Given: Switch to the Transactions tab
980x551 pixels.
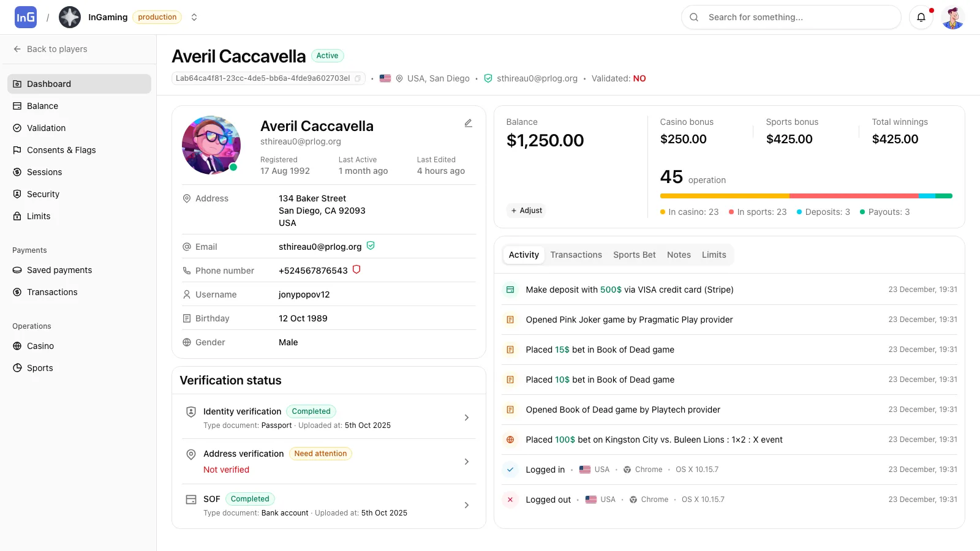Looking at the screenshot, I should [x=576, y=255].
